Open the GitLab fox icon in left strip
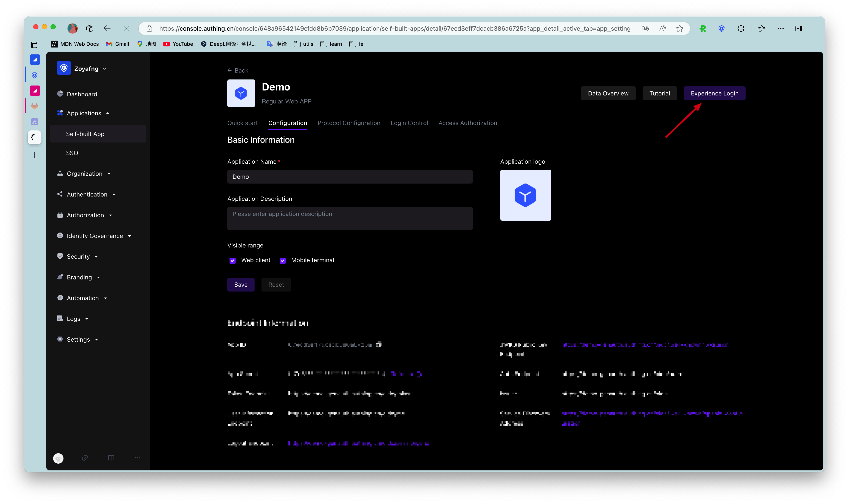The height and width of the screenshot is (504, 849). coord(35,106)
